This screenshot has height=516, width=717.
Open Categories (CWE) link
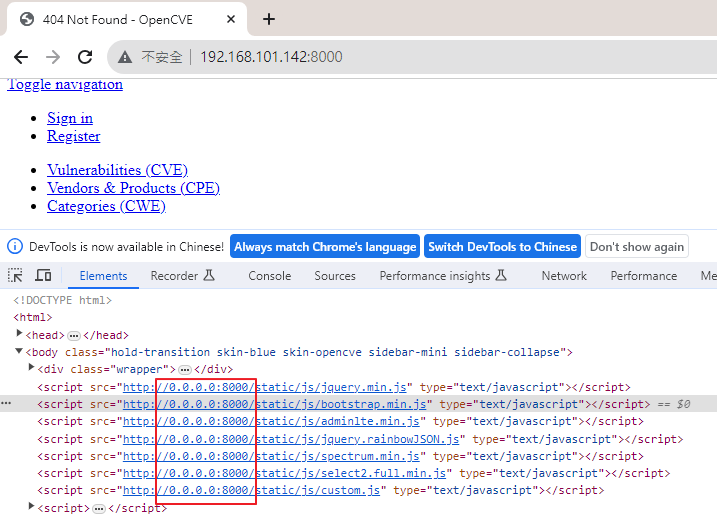point(107,206)
